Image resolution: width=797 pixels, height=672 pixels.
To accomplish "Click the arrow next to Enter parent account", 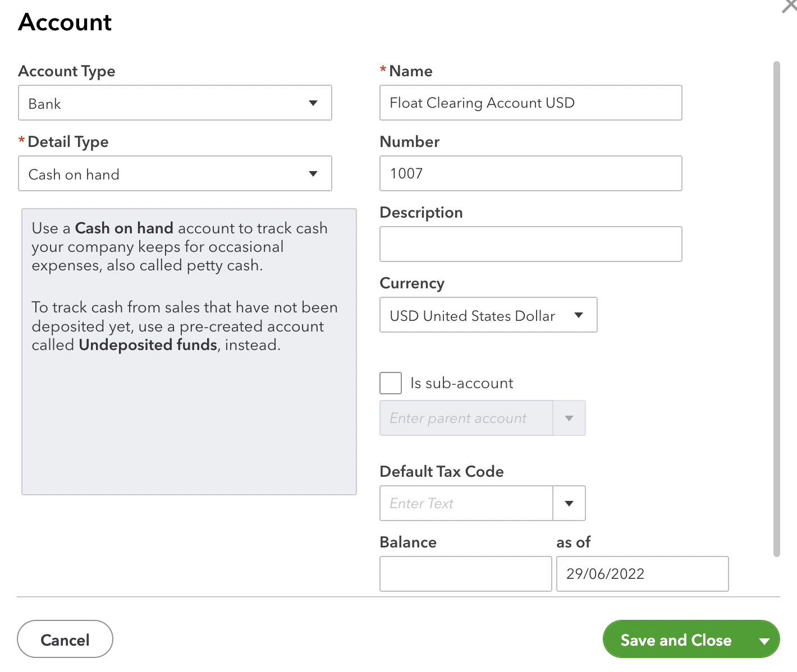I will pos(569,418).
